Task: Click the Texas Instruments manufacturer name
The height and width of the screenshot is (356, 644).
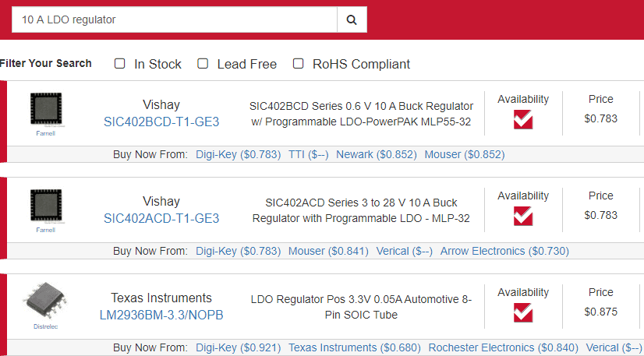Action: 161,298
